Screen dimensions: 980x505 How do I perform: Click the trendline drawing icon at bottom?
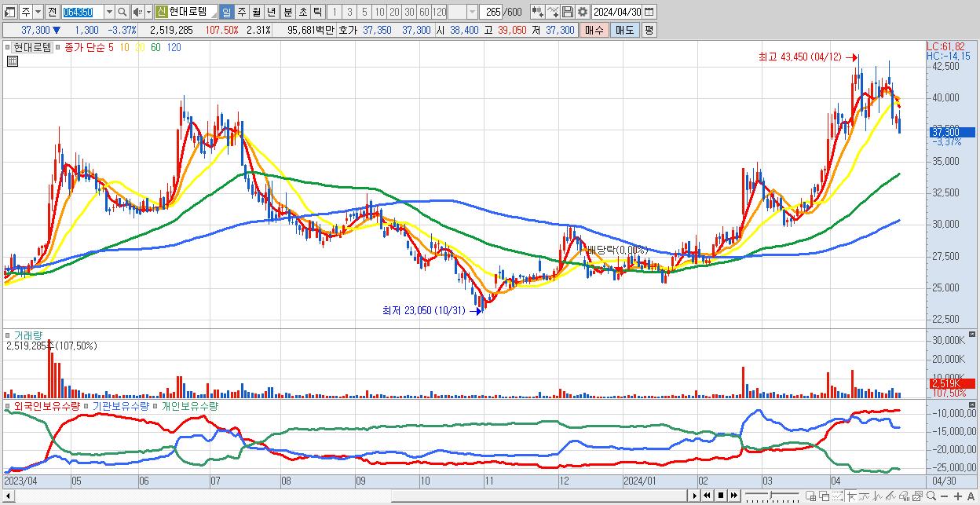865,496
